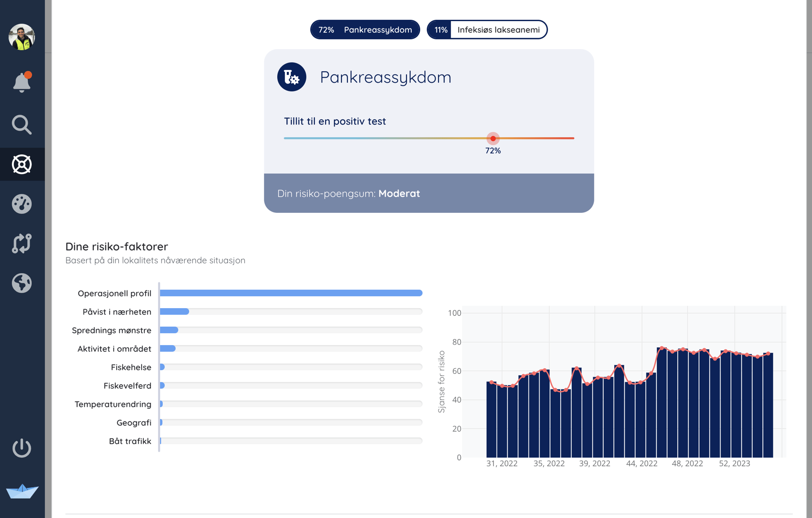Image resolution: width=812 pixels, height=518 pixels.
Task: Open notifications bell icon
Action: point(22,82)
